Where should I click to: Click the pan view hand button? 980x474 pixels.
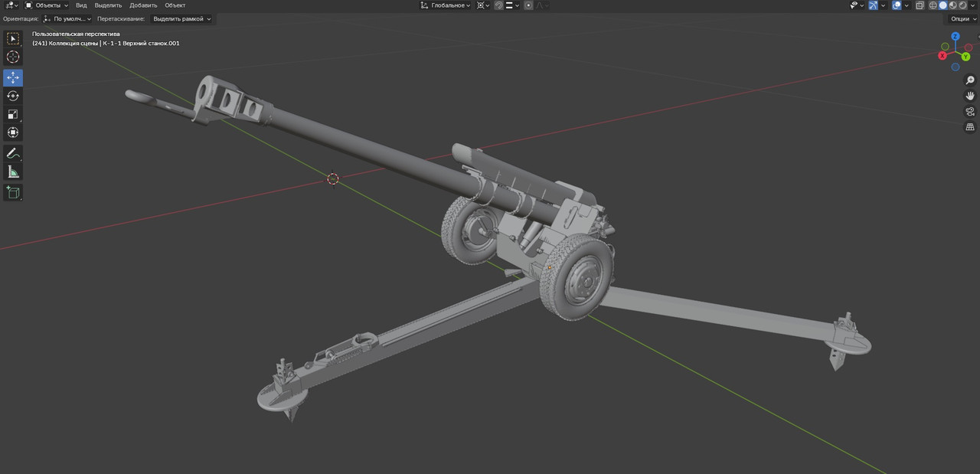pyautogui.click(x=970, y=96)
